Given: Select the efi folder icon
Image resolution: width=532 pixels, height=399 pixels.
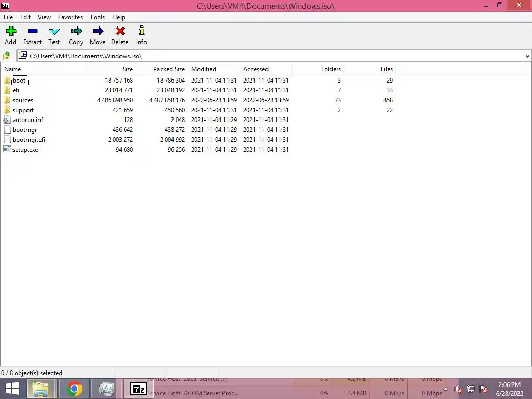Looking at the screenshot, I should coord(7,90).
